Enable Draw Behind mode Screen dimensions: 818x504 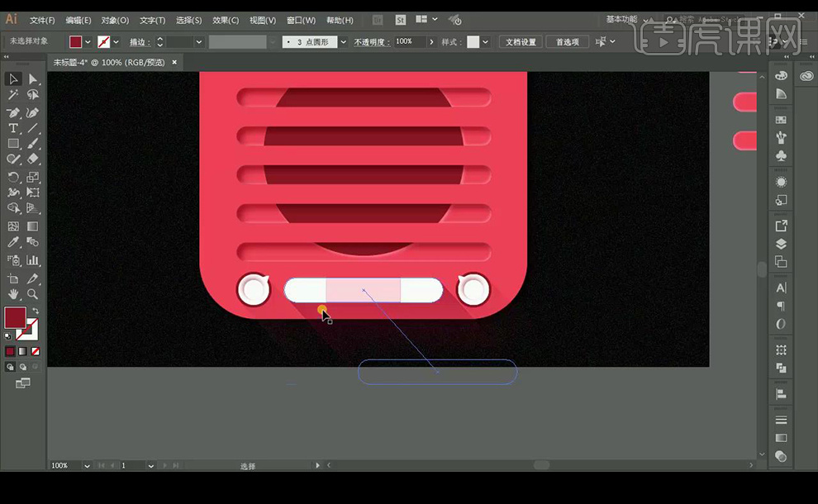click(x=22, y=367)
